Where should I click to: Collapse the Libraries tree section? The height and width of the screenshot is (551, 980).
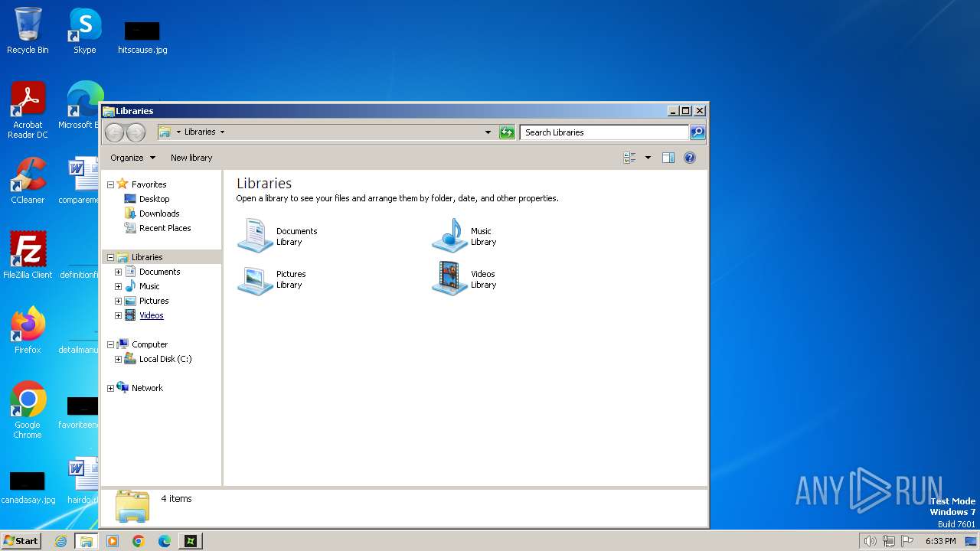point(110,257)
